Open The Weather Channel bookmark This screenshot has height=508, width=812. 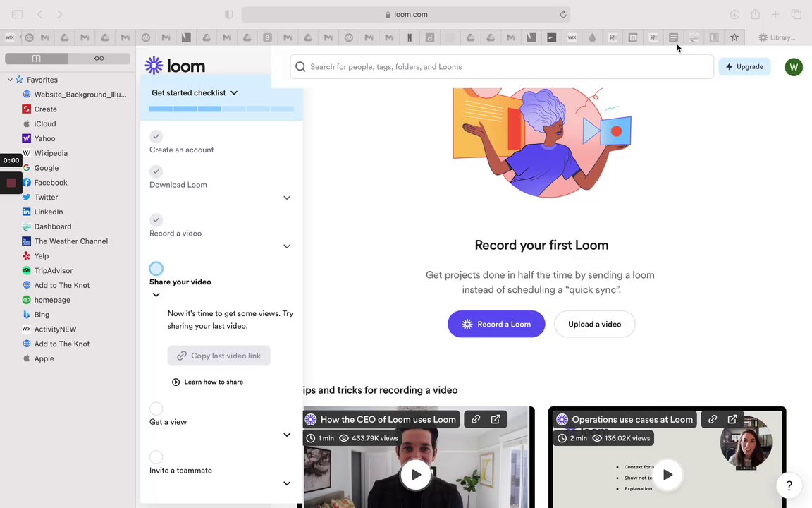tap(66, 241)
